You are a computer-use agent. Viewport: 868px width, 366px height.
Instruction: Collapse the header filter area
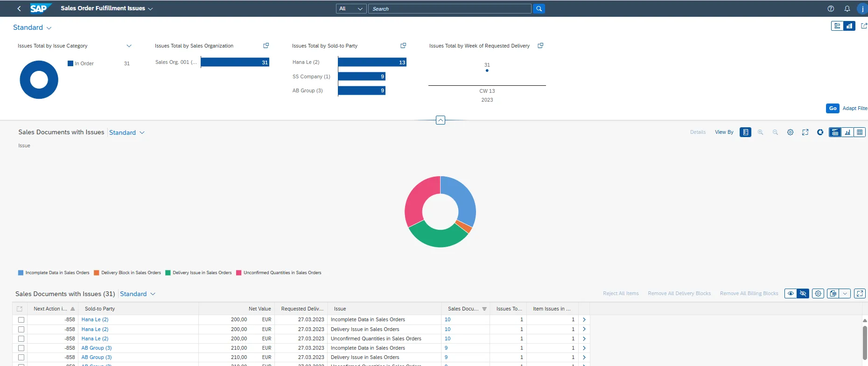coord(440,120)
